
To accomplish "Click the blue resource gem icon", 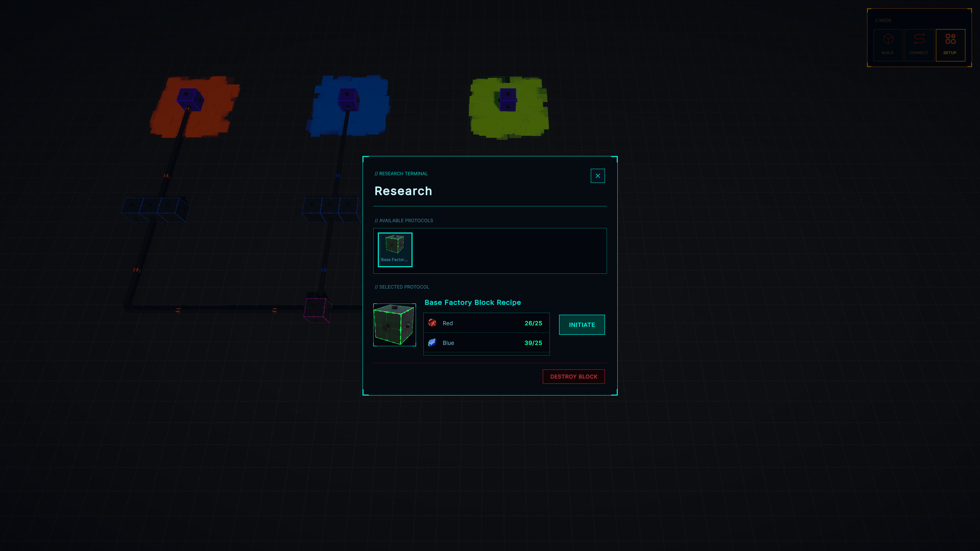I will coord(432,342).
